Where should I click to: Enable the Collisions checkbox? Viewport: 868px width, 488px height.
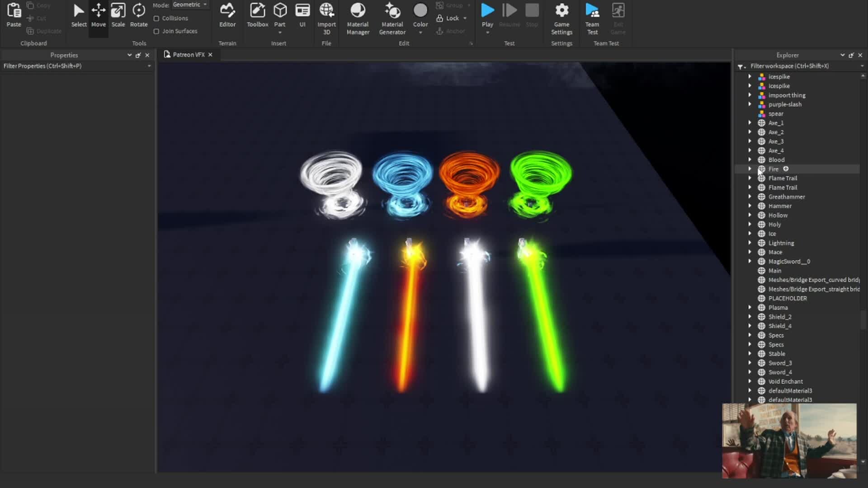point(156,19)
